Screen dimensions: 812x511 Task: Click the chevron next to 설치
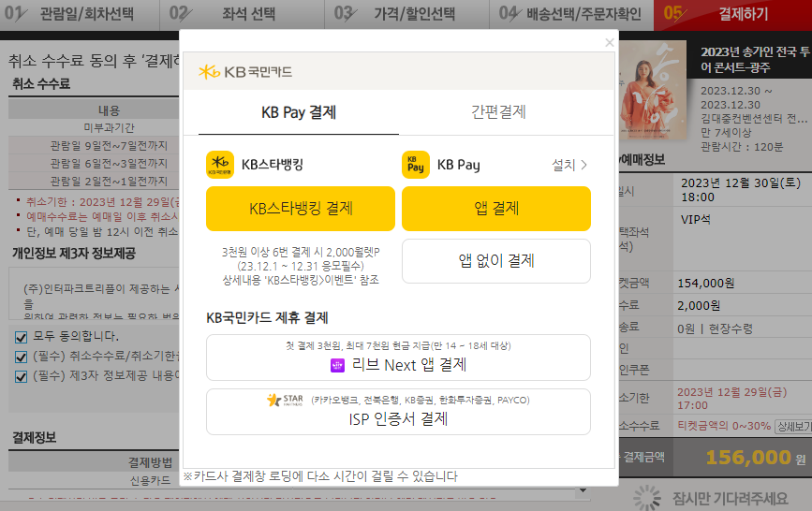pos(584,165)
